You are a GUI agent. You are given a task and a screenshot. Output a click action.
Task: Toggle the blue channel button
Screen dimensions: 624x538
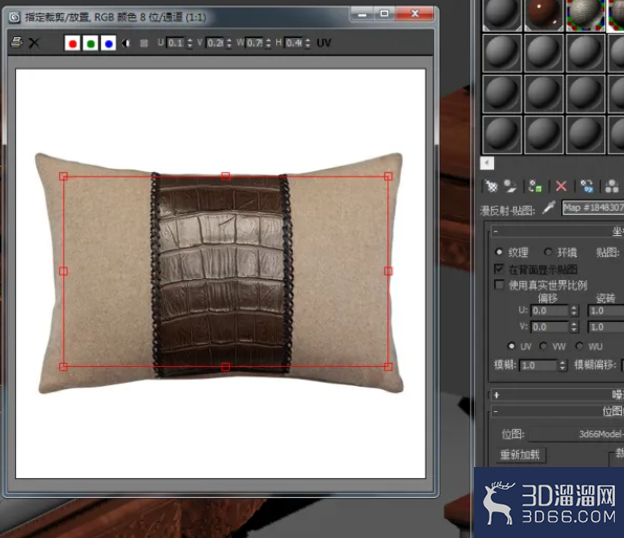tap(109, 43)
